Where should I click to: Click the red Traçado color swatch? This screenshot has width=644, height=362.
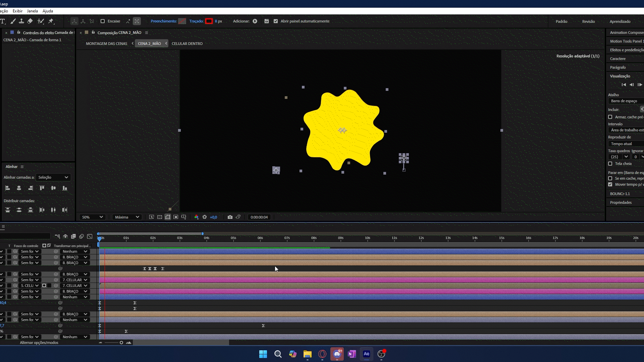point(209,21)
